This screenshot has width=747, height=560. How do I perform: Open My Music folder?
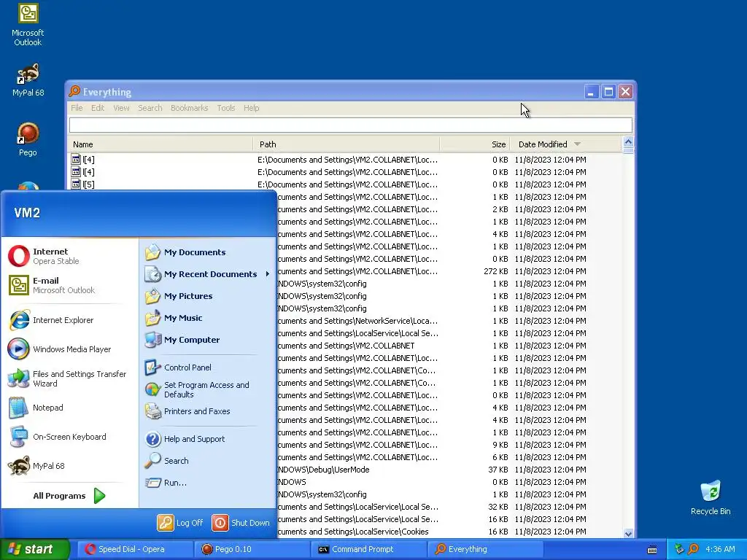click(208, 318)
